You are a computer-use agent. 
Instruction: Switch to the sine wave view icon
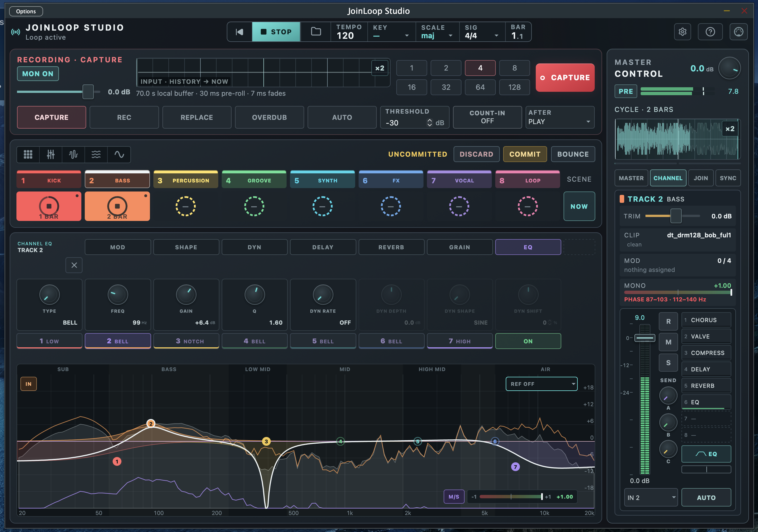[x=119, y=154]
